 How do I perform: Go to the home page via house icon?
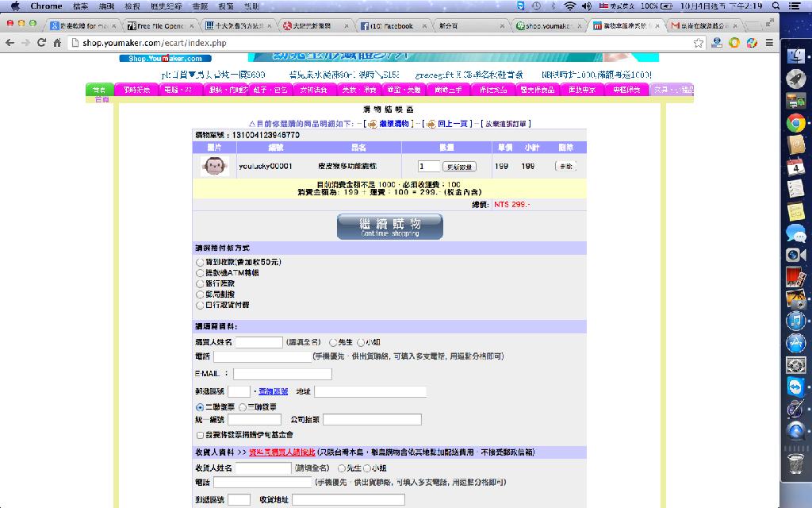pos(57,43)
